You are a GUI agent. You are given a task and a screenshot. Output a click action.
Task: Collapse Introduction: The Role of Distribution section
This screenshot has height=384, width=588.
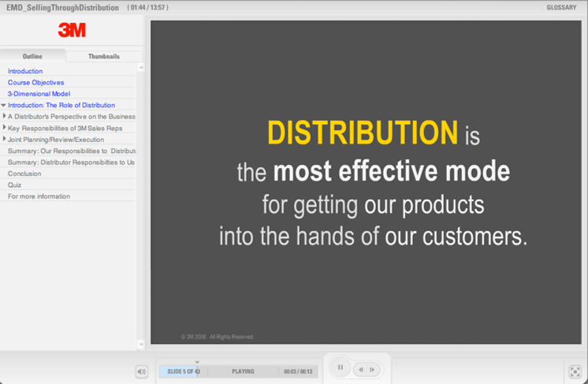[3, 106]
